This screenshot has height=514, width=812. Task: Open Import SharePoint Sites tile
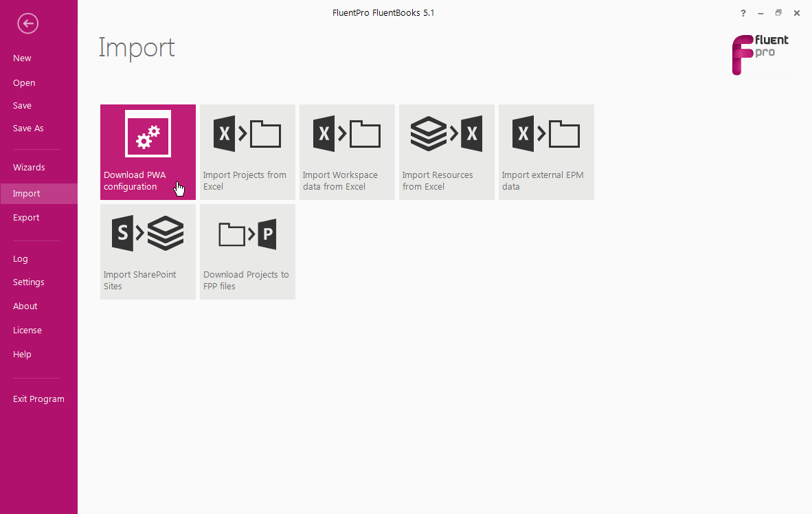148,252
